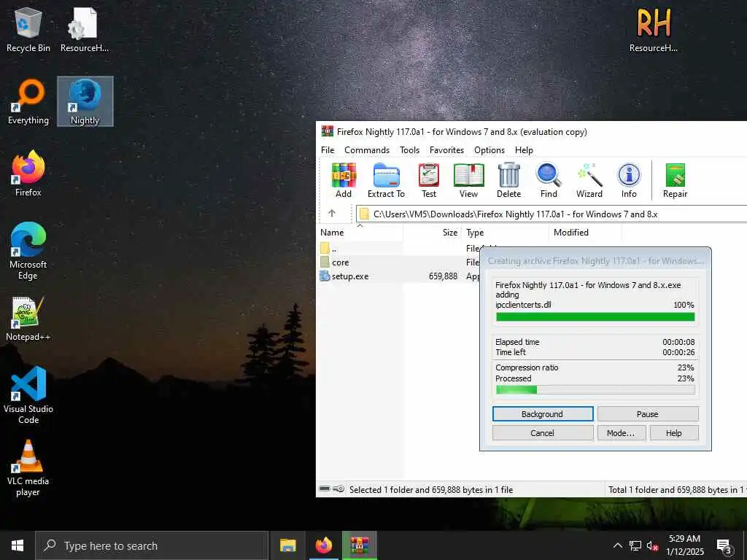The height and width of the screenshot is (560, 747).
Task: Launch the Wizard tool
Action: click(x=589, y=180)
